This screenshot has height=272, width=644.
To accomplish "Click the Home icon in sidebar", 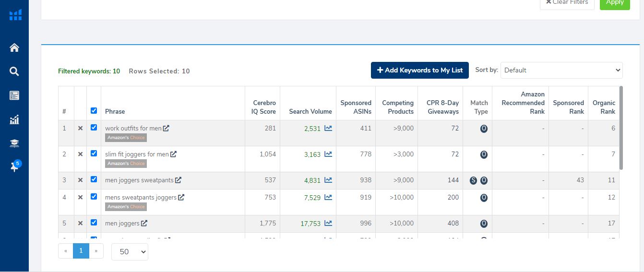I will [14, 47].
